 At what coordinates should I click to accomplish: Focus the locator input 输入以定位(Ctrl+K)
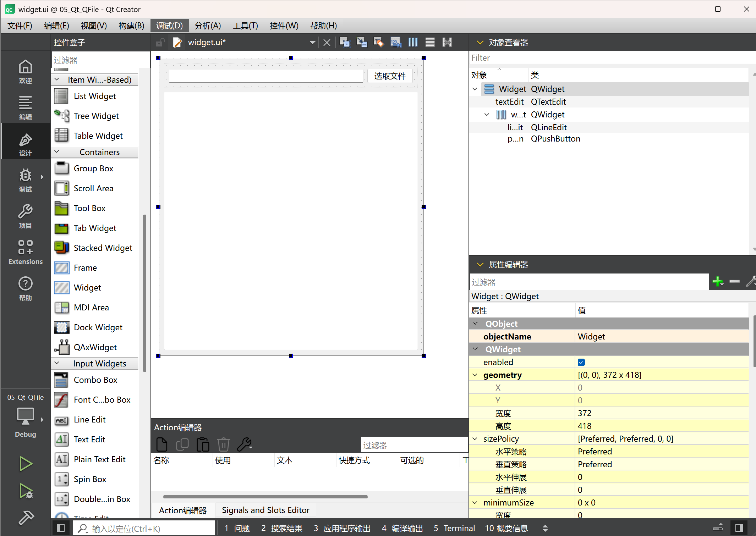click(144, 528)
